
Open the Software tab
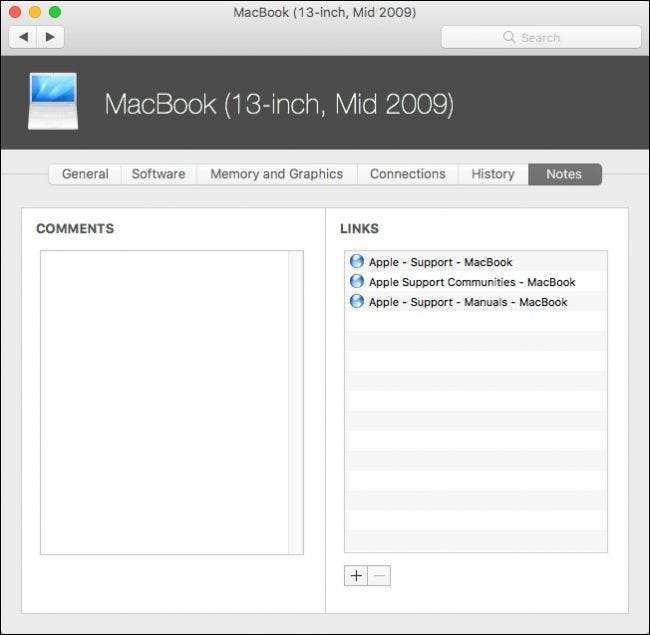coord(159,174)
